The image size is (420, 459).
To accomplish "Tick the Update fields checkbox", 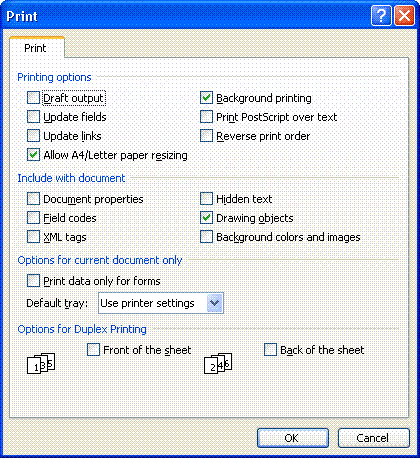I will pyautogui.click(x=33, y=117).
